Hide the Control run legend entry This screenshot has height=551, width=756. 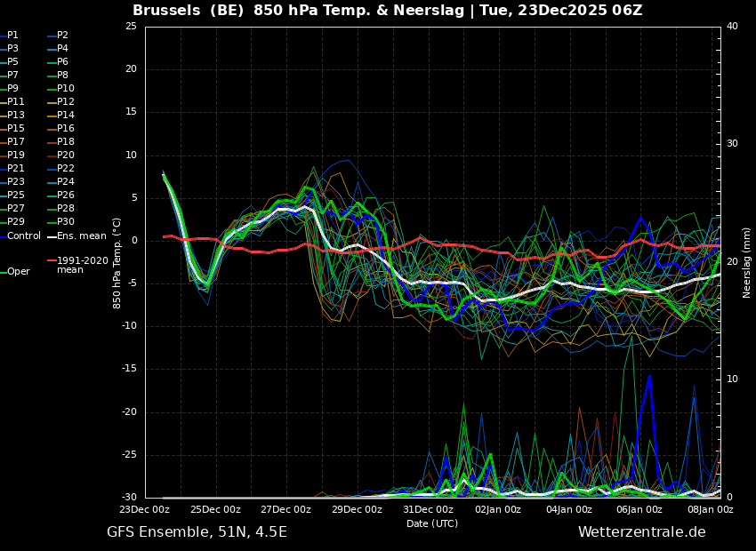point(24,236)
